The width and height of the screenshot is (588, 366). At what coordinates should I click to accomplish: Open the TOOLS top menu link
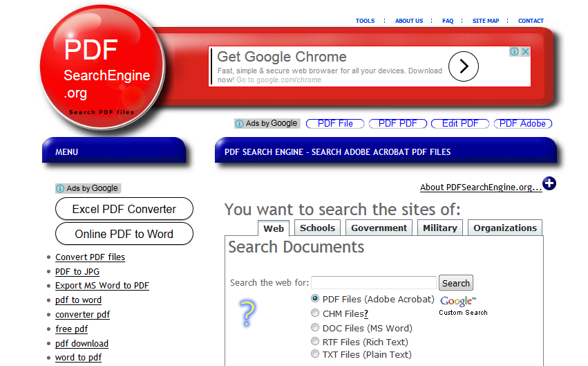point(366,21)
